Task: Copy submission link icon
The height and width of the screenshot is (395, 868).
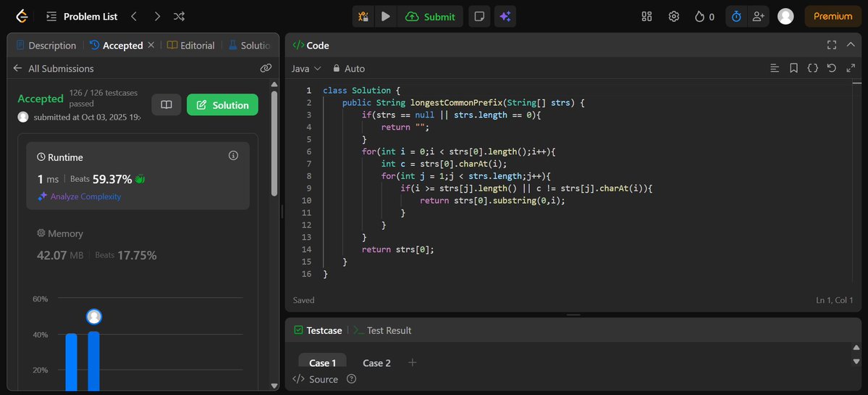Action: [x=266, y=68]
